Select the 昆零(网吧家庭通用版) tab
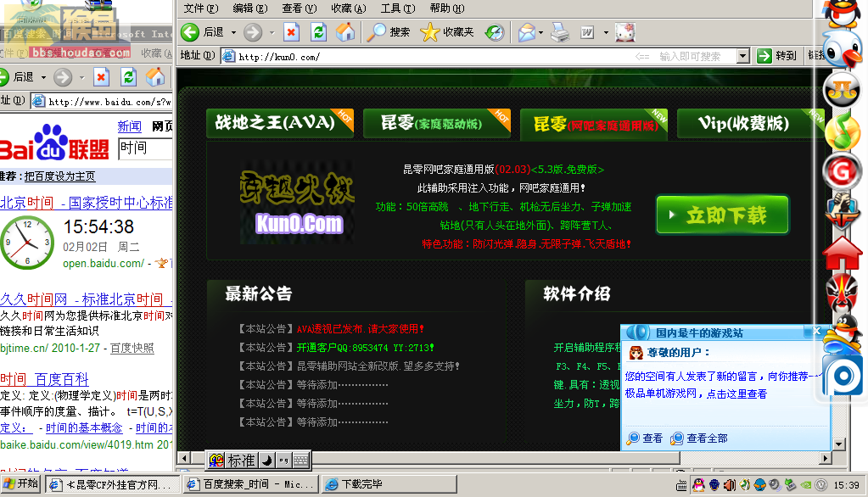 [594, 124]
